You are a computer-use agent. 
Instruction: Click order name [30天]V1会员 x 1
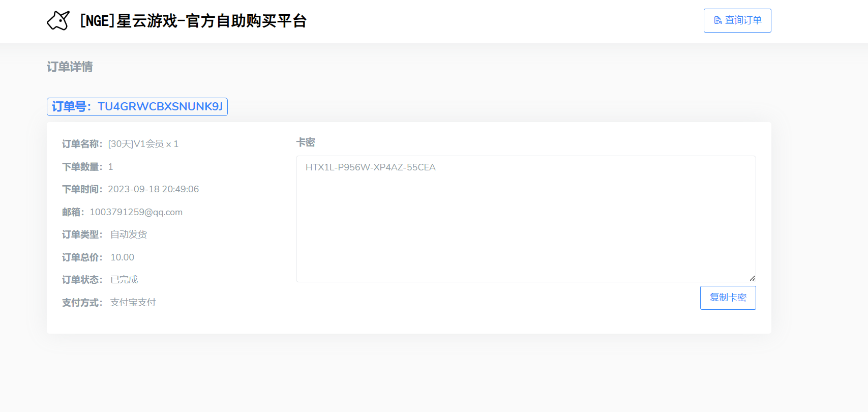coord(143,144)
